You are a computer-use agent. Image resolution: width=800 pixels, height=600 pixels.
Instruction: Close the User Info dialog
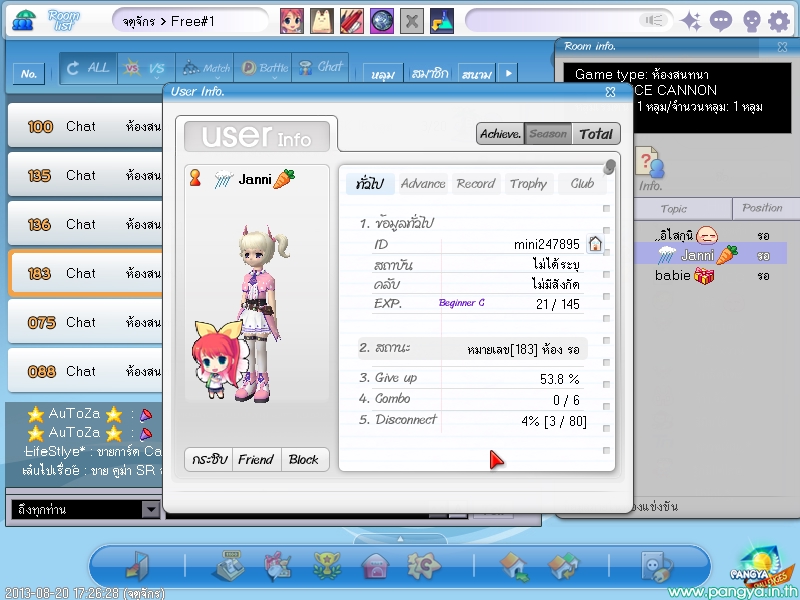tap(610, 92)
